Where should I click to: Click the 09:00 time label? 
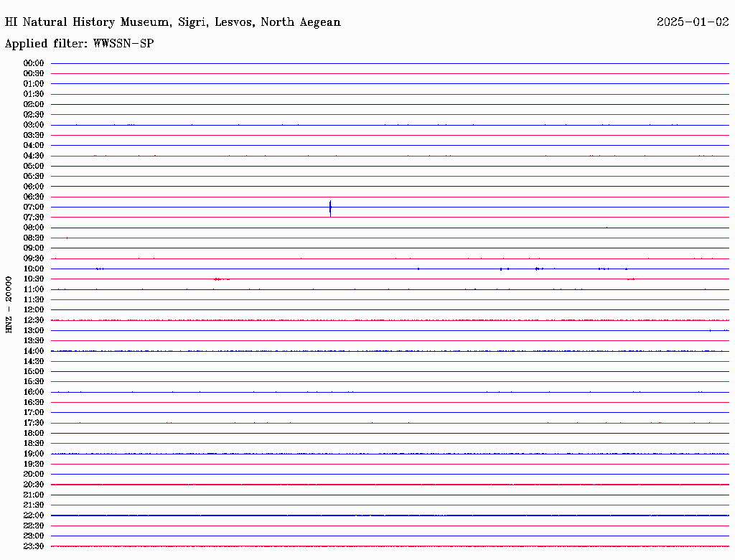[34, 248]
